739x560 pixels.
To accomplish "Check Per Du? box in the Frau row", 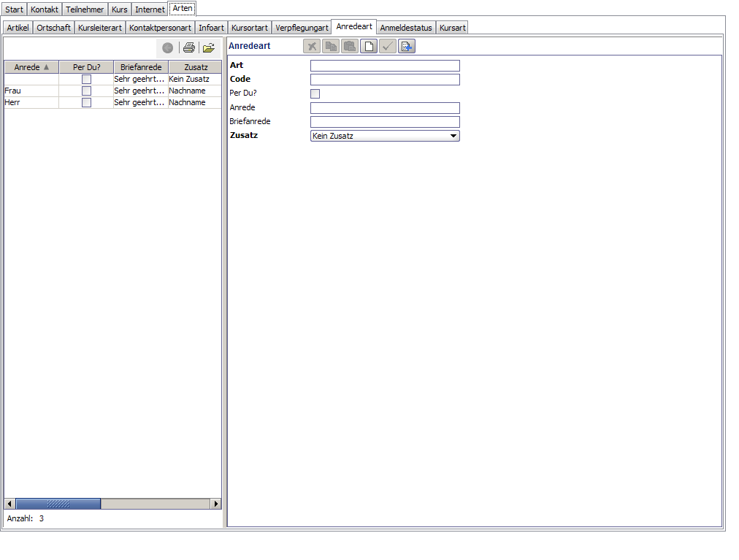I will point(86,91).
